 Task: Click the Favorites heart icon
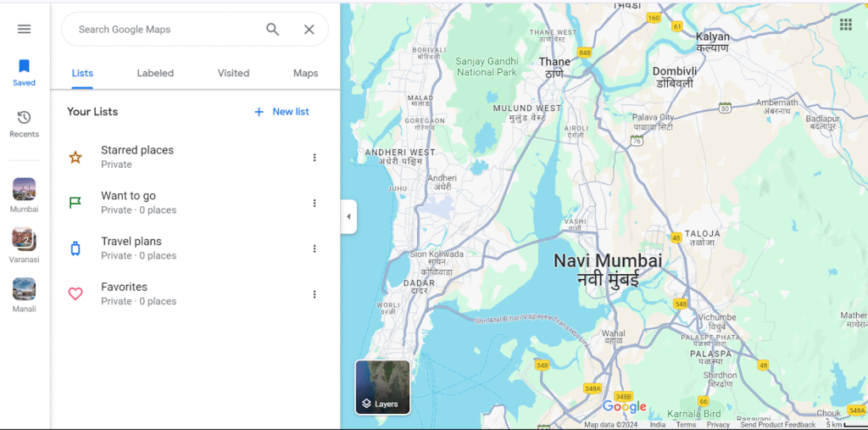tap(75, 293)
